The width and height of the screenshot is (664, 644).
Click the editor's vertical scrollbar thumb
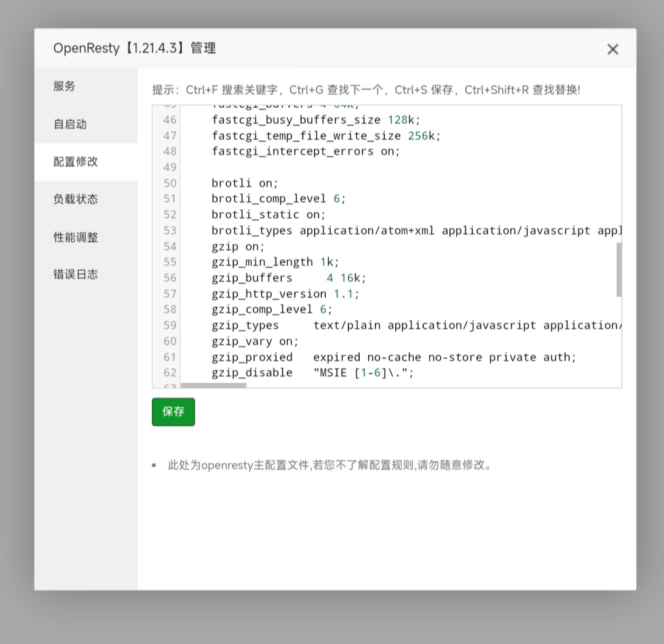(619, 269)
